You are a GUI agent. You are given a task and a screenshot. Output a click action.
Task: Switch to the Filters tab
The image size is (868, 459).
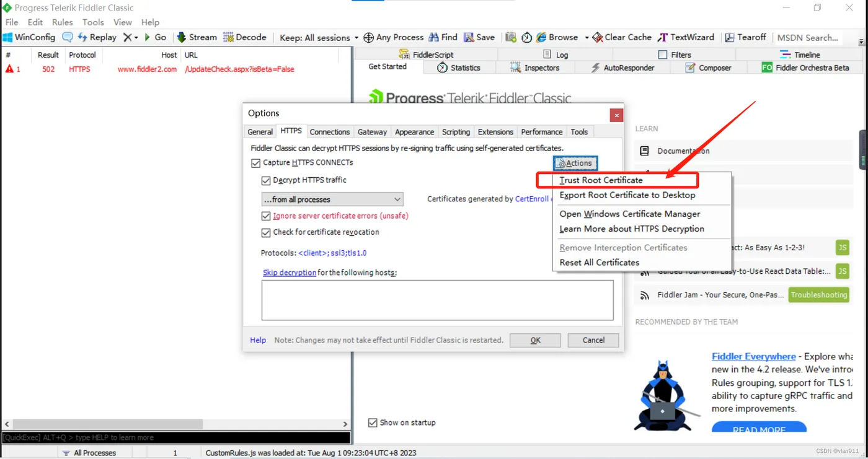pyautogui.click(x=675, y=55)
